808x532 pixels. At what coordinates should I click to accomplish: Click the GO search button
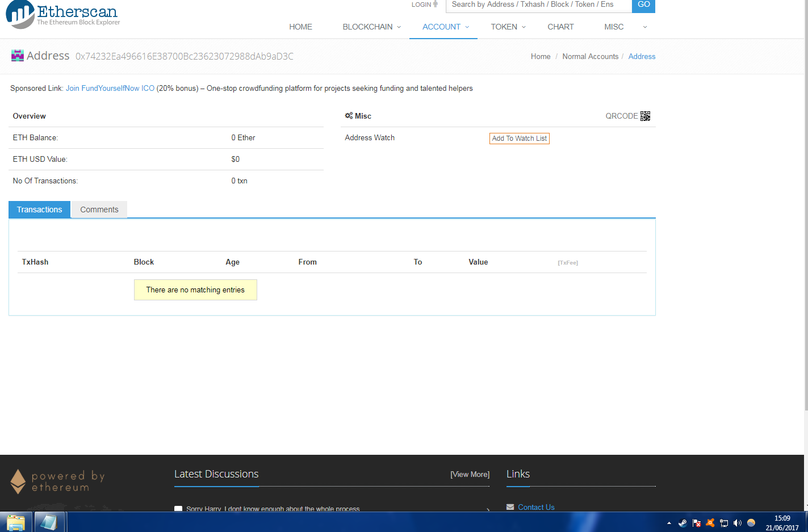(x=643, y=5)
